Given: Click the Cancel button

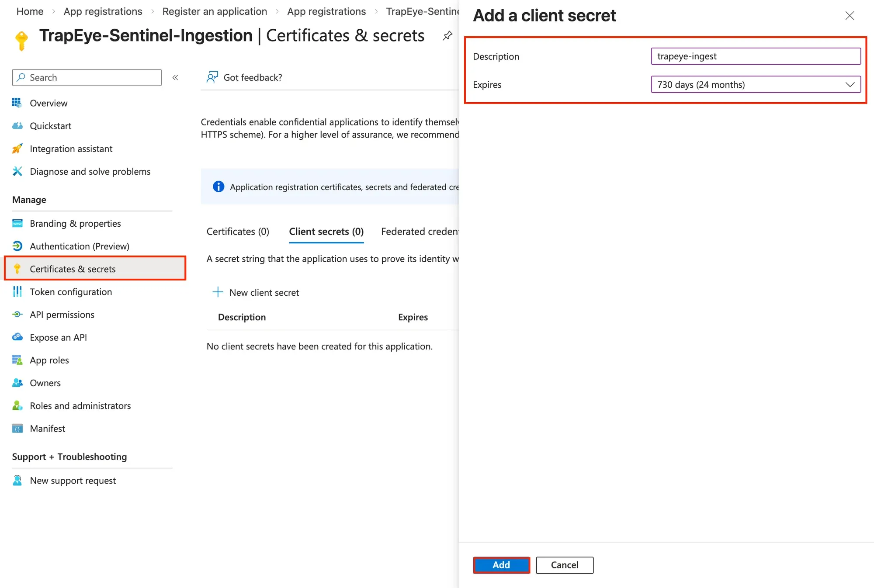Looking at the screenshot, I should pyautogui.click(x=565, y=565).
